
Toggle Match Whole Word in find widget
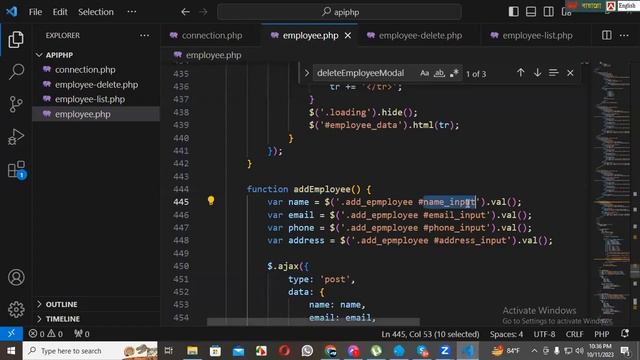click(x=439, y=73)
